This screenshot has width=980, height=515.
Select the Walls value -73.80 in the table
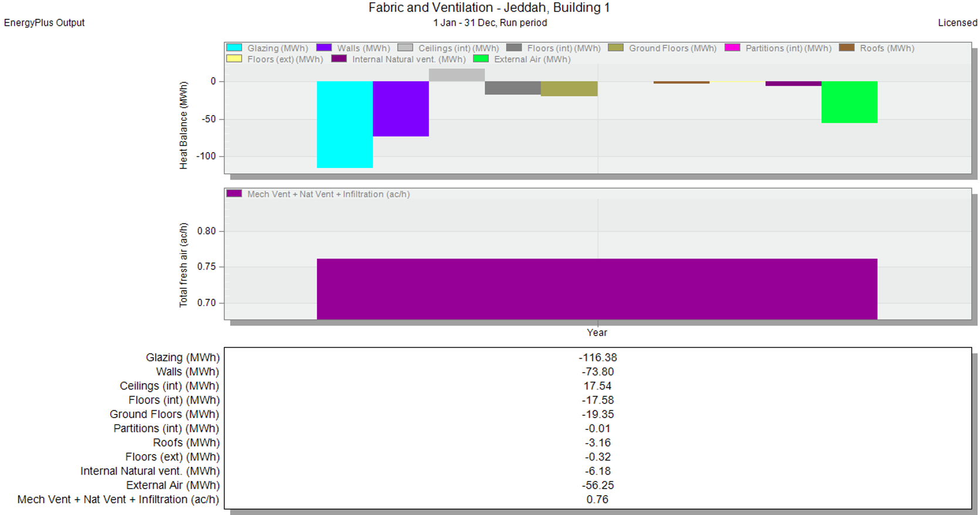pyautogui.click(x=597, y=372)
